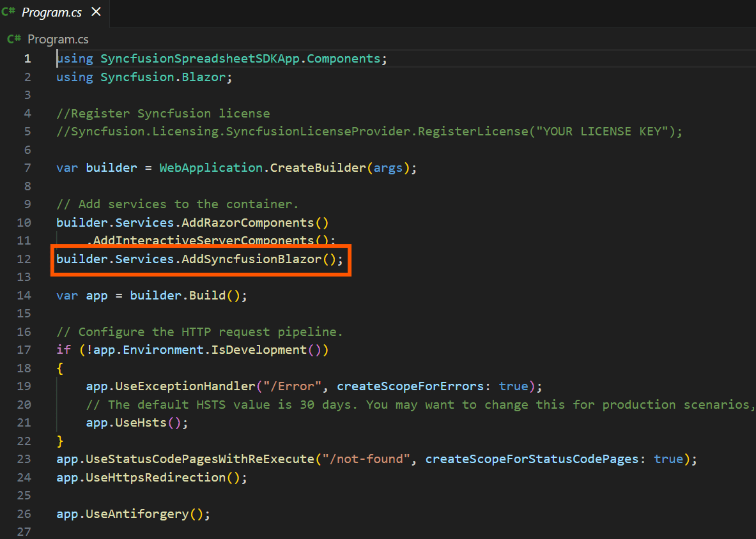
Task: Click the UseHsts call on line 21
Action: pyautogui.click(x=137, y=422)
